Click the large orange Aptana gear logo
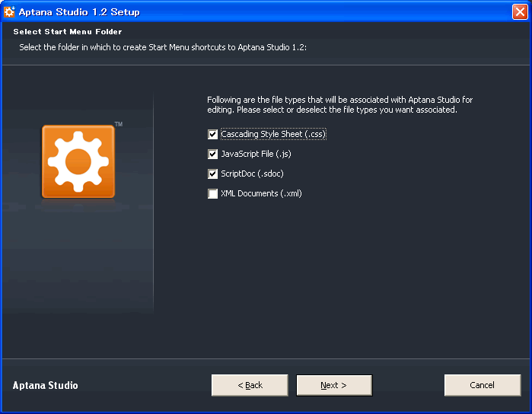 pos(78,161)
